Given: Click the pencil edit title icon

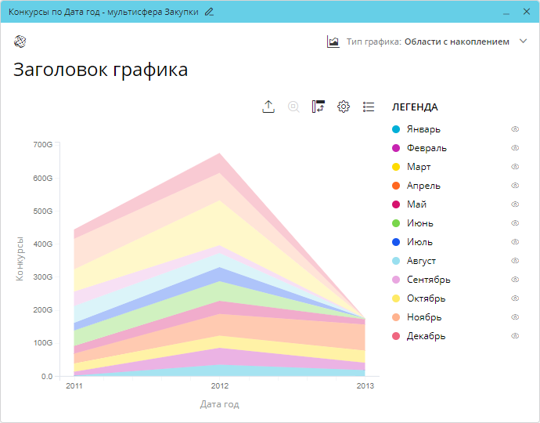Looking at the screenshot, I should tap(209, 12).
